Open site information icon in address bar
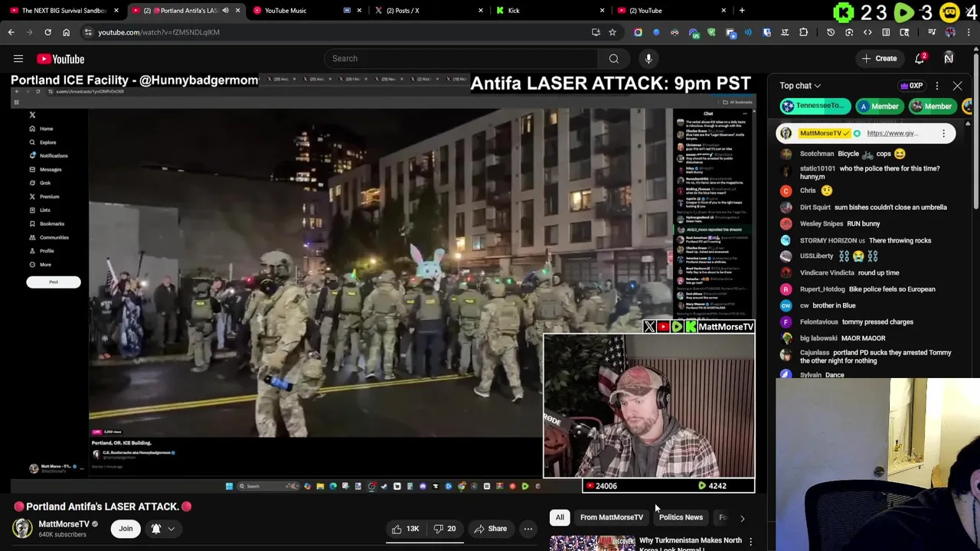980x551 pixels. pos(87,32)
